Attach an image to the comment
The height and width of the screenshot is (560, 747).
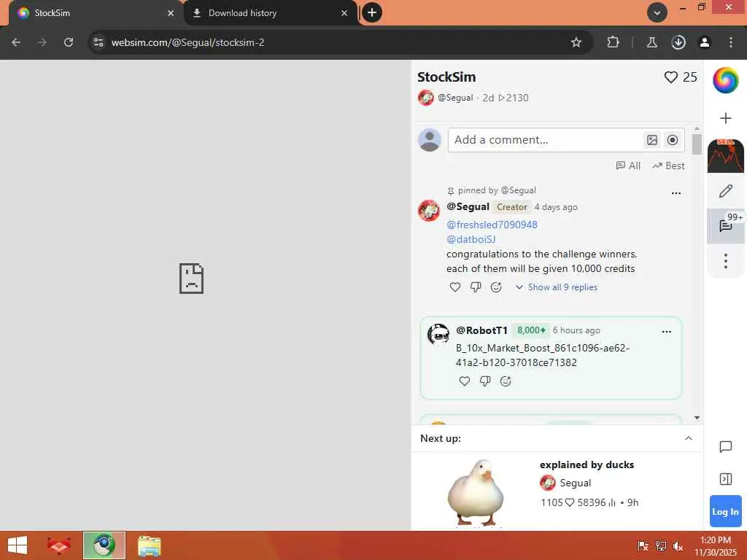click(651, 140)
